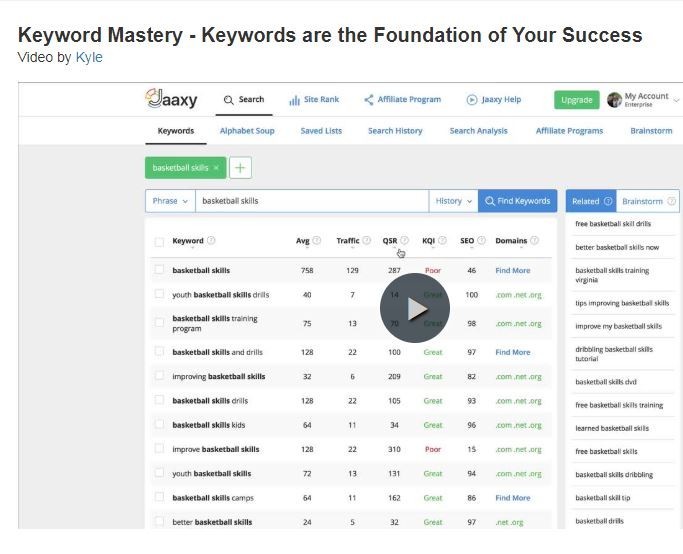
Task: Click help icon next to SEO column
Action: (481, 240)
